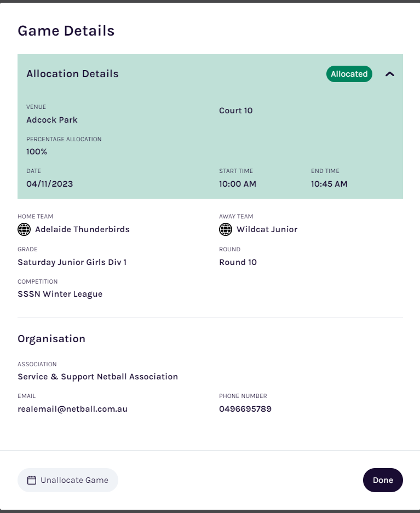Select Service & Support Netball Association text
Screen dimensions: 420x513
point(97,377)
